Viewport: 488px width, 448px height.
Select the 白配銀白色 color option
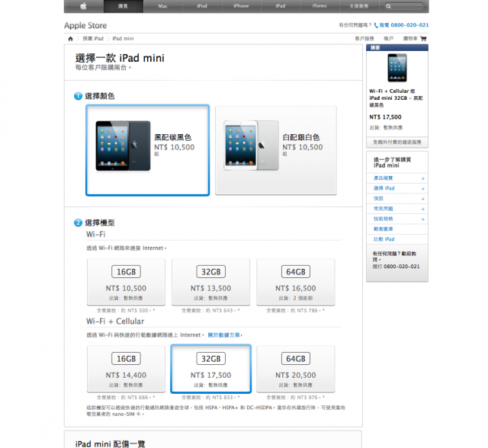pyautogui.click(x=276, y=150)
